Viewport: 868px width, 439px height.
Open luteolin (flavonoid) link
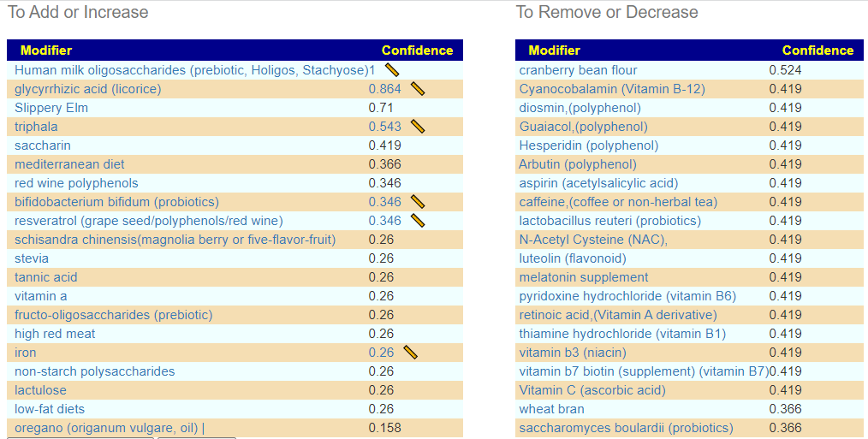573,258
